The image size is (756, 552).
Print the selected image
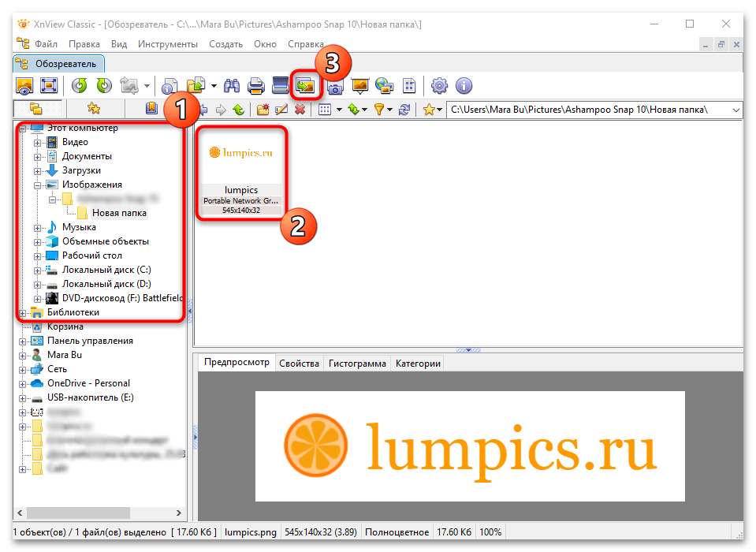click(x=256, y=86)
